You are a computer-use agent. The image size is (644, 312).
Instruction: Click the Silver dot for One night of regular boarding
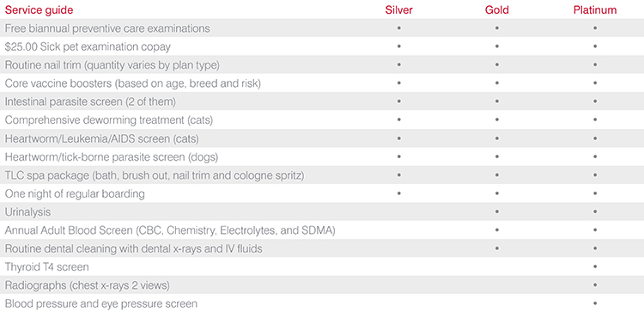click(398, 193)
